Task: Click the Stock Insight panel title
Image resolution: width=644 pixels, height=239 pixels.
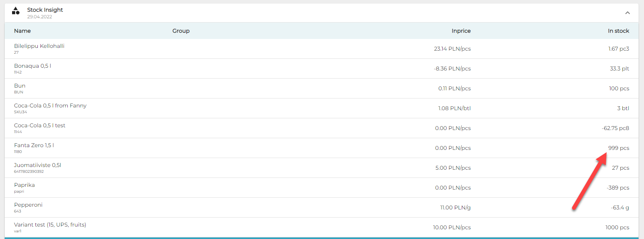Action: [x=45, y=10]
